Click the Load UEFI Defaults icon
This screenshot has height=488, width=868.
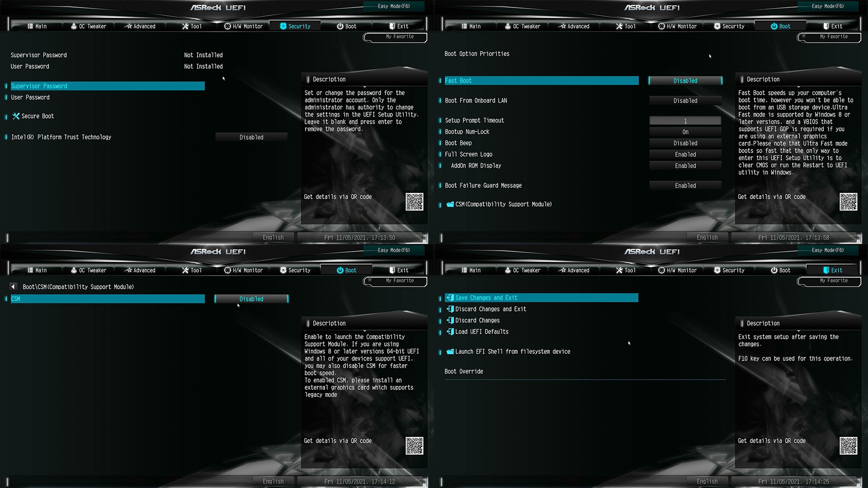pos(450,332)
